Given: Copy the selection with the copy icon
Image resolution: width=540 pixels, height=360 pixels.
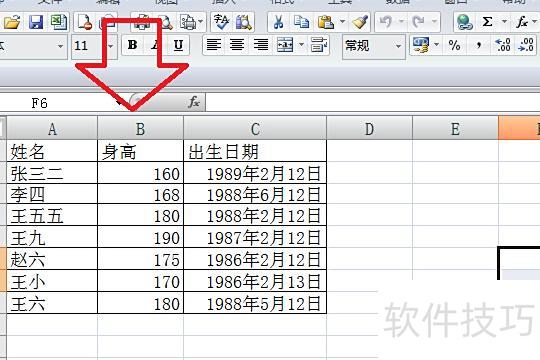Looking at the screenshot, I should pos(301,22).
